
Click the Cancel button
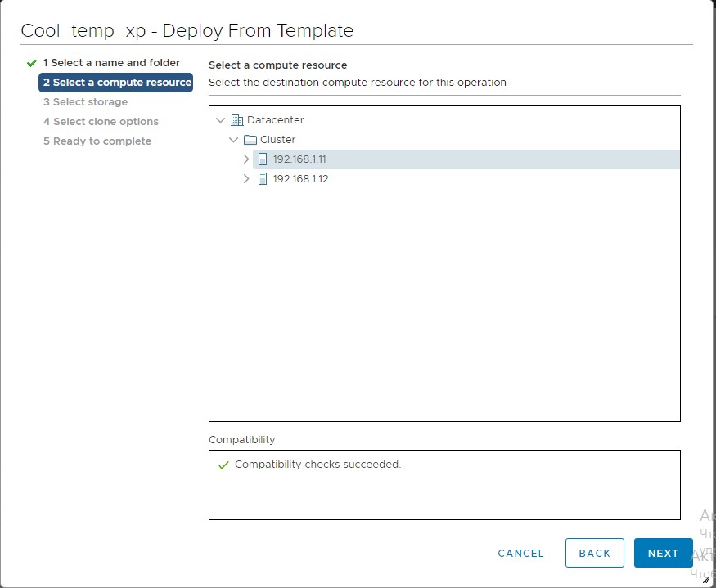point(520,554)
